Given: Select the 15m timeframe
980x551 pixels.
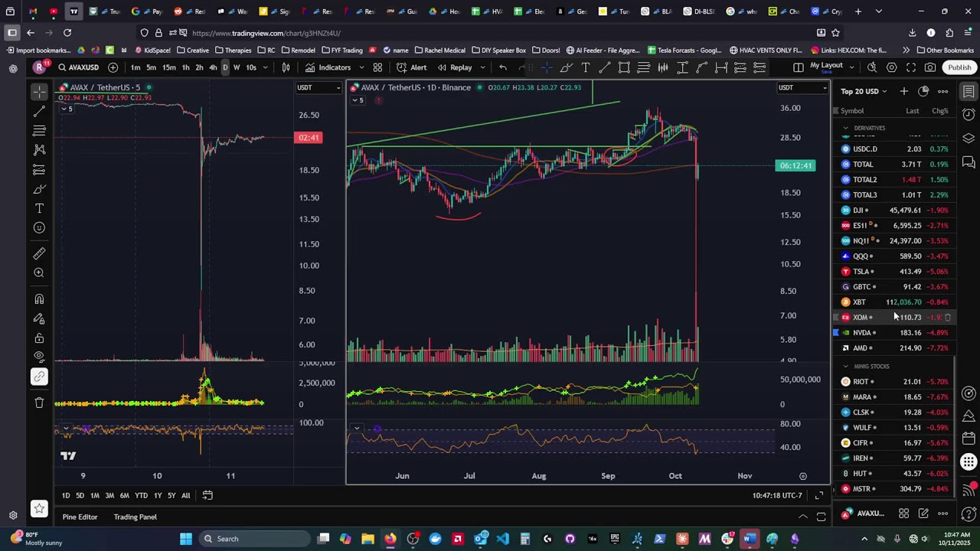Looking at the screenshot, I should tap(168, 67).
